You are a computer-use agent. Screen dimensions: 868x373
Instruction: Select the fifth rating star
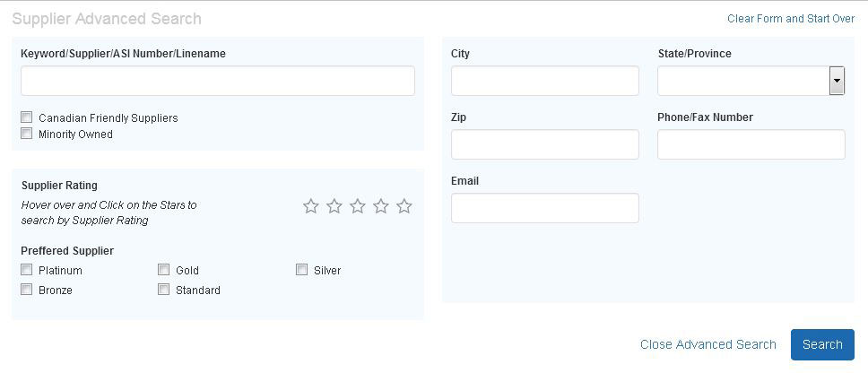(404, 206)
